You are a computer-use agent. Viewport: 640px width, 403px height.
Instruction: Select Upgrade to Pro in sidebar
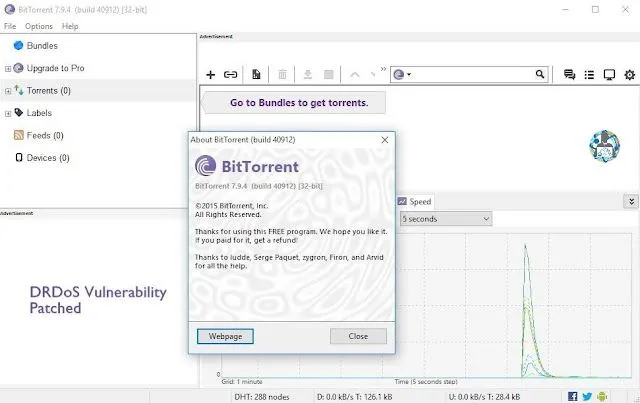point(56,68)
